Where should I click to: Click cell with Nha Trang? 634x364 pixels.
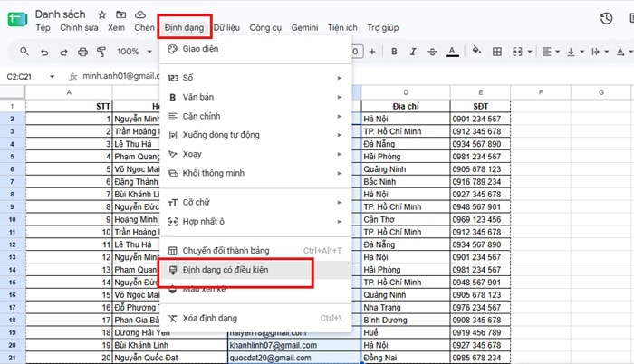click(406, 307)
